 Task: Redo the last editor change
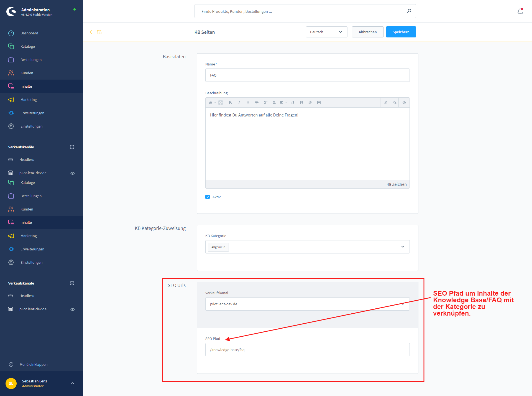tap(395, 103)
